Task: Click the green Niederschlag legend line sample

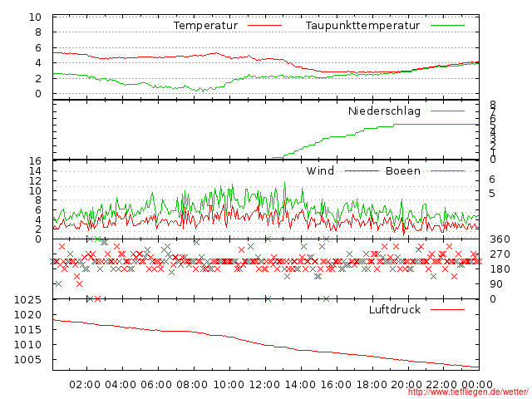Action: 447,111
